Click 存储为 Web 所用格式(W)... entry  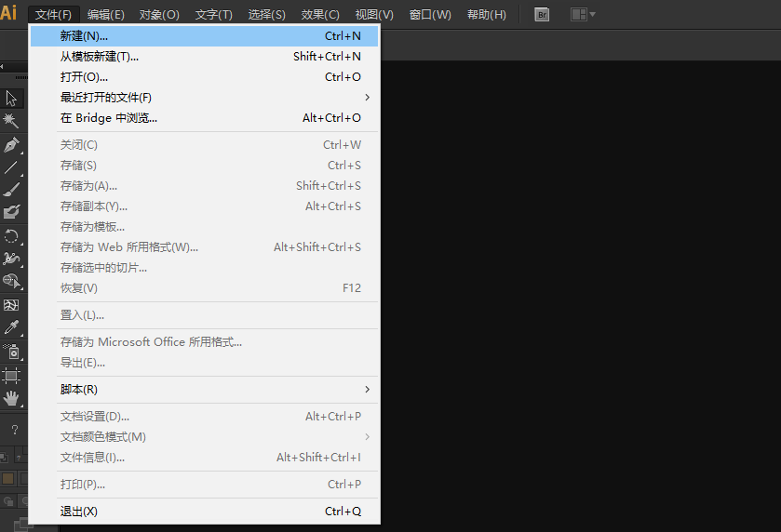[x=204, y=246]
